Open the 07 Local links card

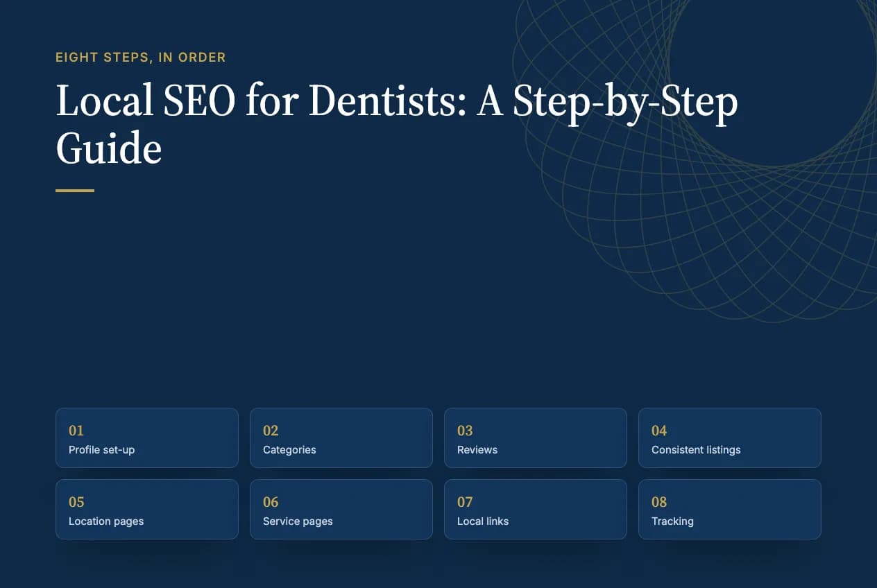(x=536, y=509)
